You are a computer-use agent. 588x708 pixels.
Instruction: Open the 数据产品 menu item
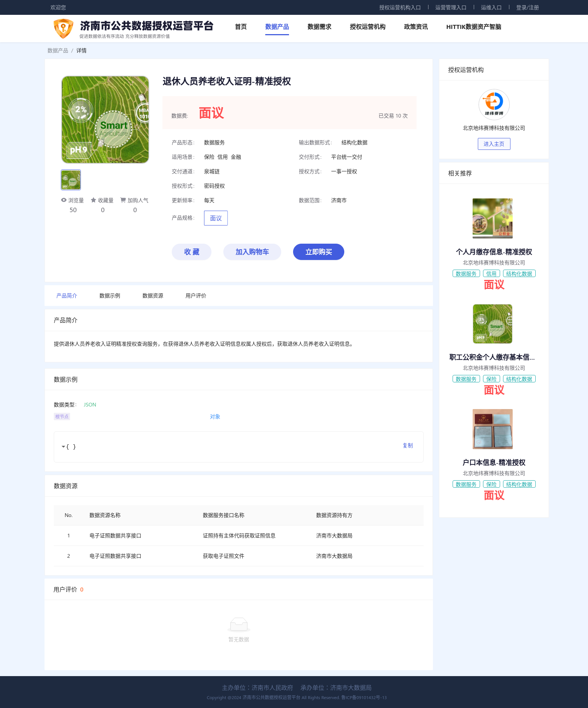tap(277, 27)
